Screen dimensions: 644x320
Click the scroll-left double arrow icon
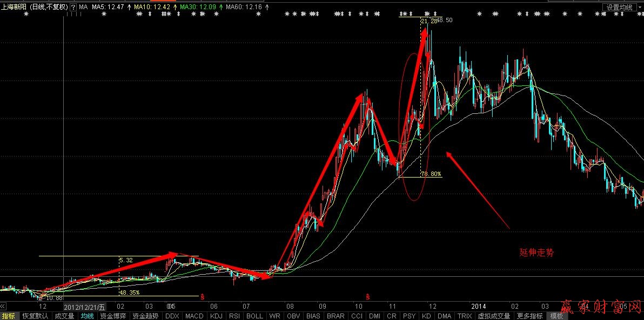coord(3,306)
